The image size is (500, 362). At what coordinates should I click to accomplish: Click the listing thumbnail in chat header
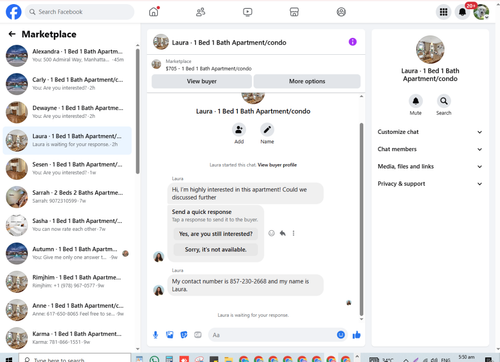tap(161, 42)
